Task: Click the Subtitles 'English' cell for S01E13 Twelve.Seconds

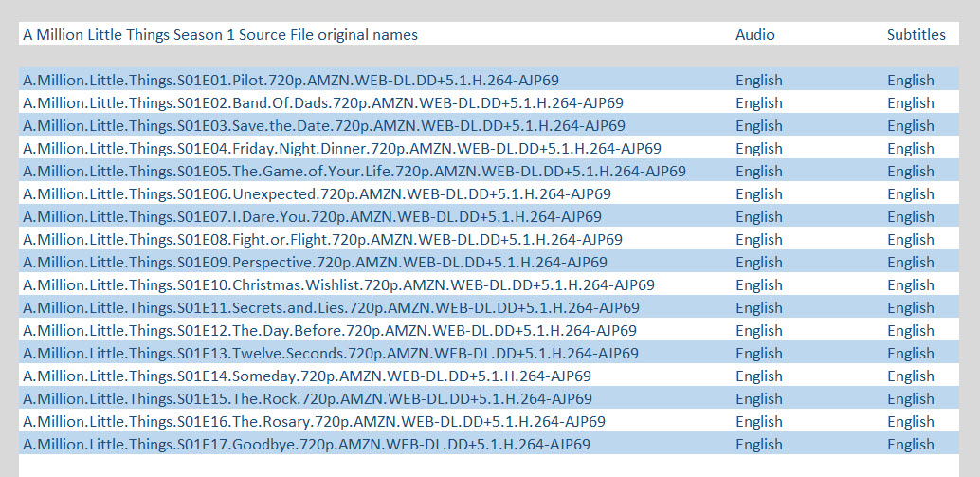Action: click(x=911, y=354)
